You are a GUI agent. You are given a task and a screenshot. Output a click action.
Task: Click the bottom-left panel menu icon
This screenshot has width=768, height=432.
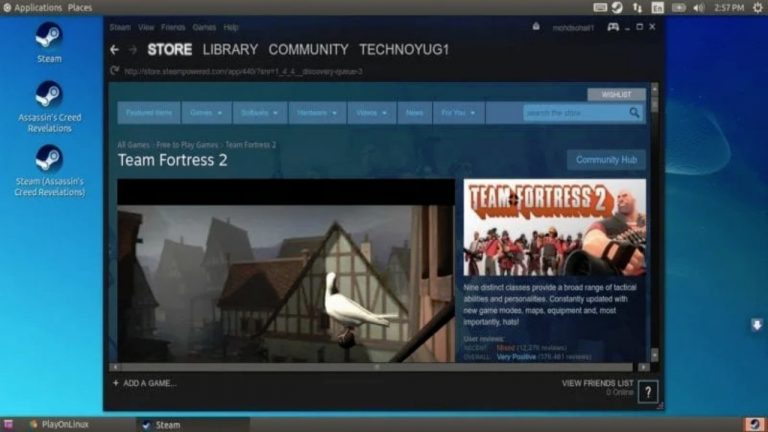[x=8, y=425]
